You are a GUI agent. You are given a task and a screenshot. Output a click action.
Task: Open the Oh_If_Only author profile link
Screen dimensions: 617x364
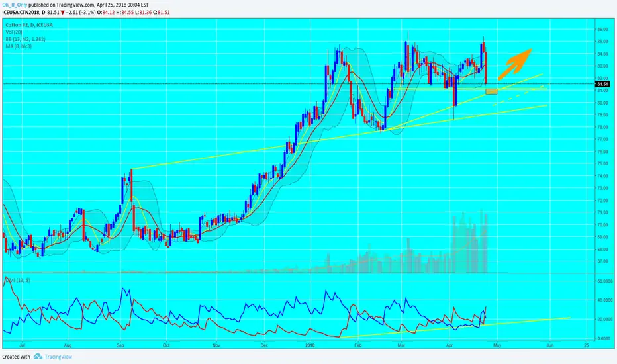coord(15,5)
